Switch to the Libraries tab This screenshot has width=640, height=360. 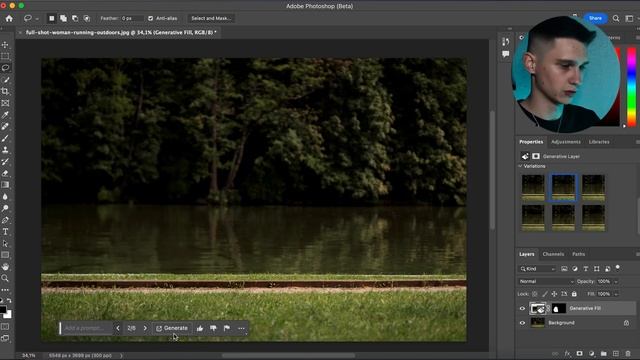[x=599, y=142]
